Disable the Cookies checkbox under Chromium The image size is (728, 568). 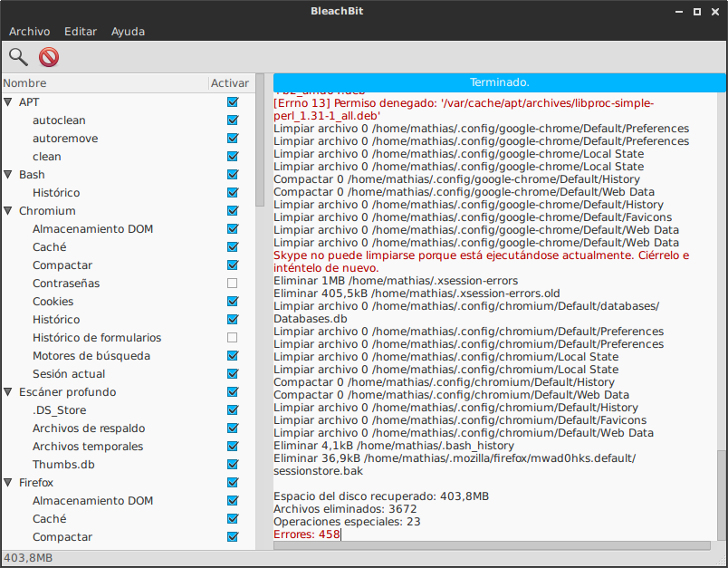pyautogui.click(x=232, y=302)
